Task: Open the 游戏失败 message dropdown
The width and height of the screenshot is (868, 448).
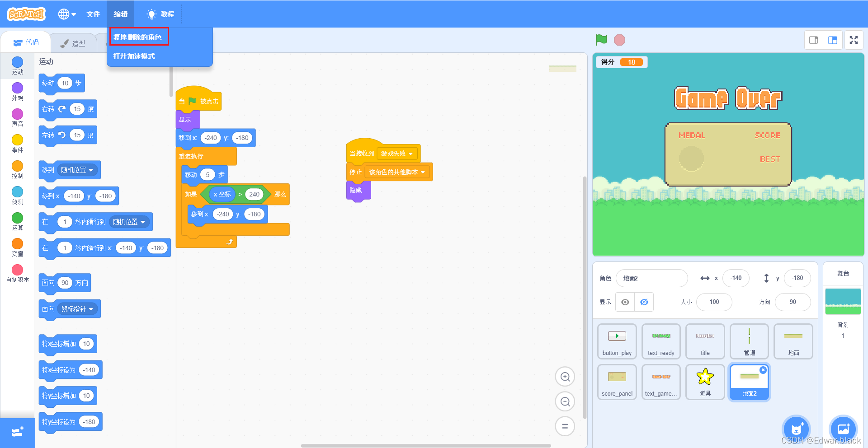Action: pos(397,154)
